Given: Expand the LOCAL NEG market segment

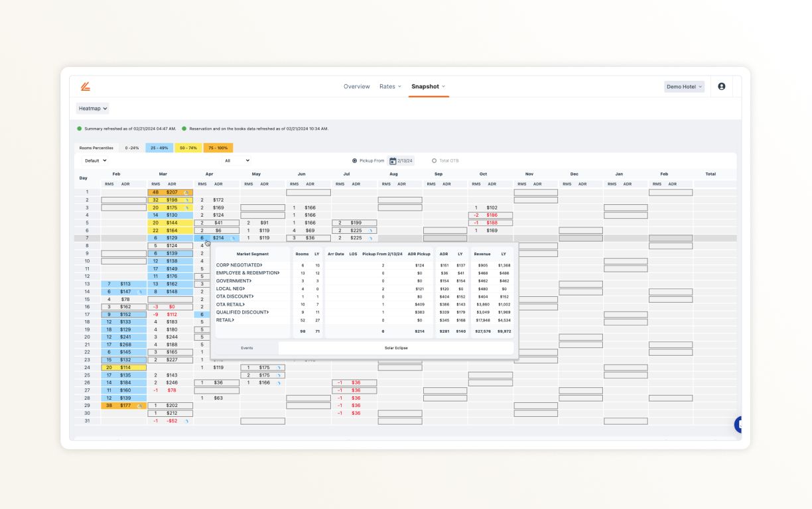Looking at the screenshot, I should click(231, 289).
